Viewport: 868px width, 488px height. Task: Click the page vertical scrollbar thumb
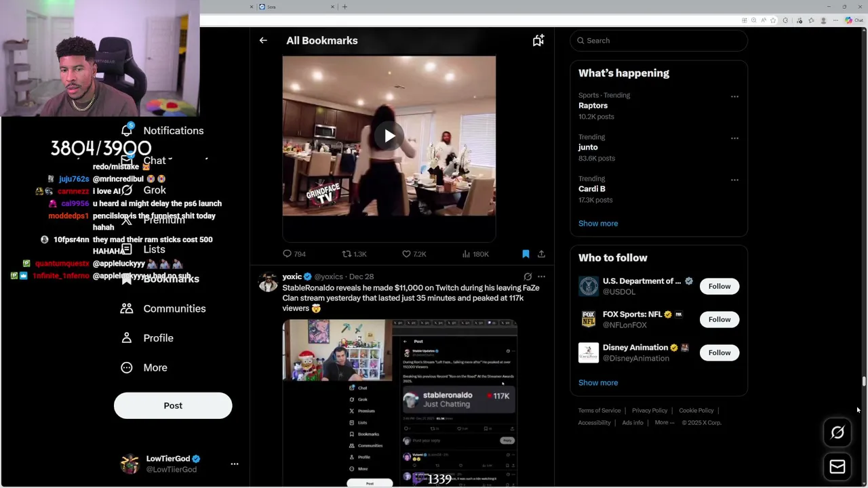(864, 382)
